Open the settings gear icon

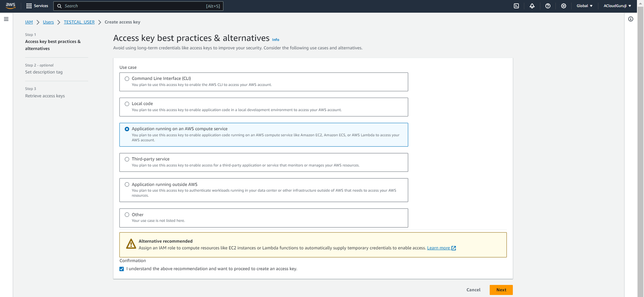coord(563,6)
